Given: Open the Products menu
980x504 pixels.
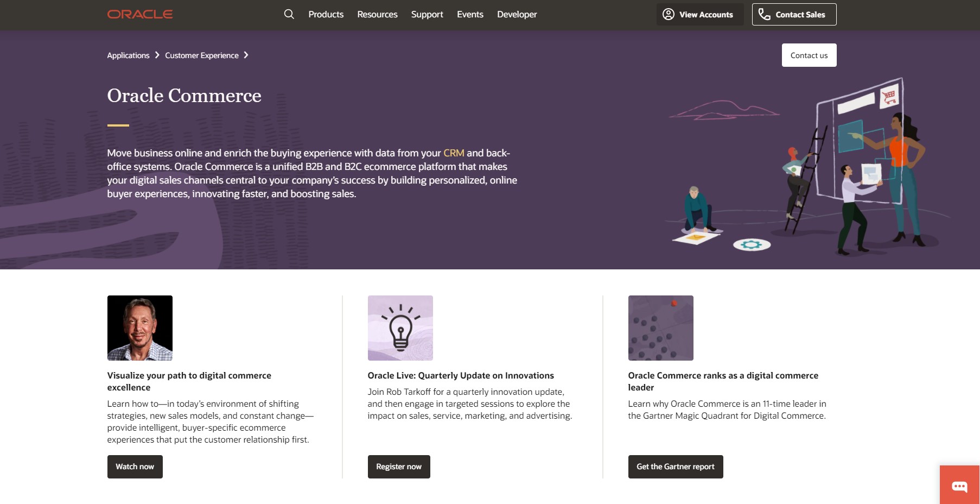Looking at the screenshot, I should point(326,14).
